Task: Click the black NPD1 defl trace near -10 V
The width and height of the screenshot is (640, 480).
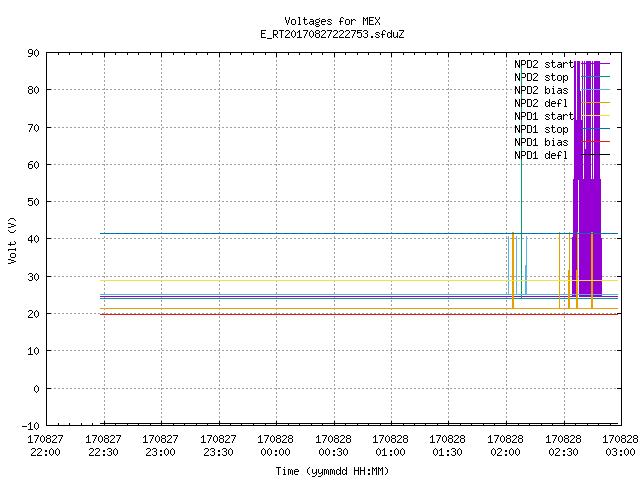Action: [359, 423]
